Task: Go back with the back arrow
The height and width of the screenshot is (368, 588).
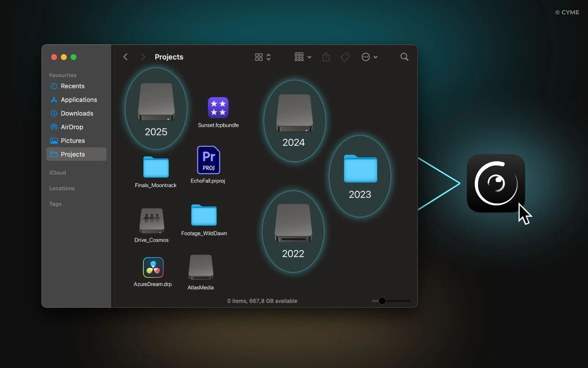Action: click(125, 57)
